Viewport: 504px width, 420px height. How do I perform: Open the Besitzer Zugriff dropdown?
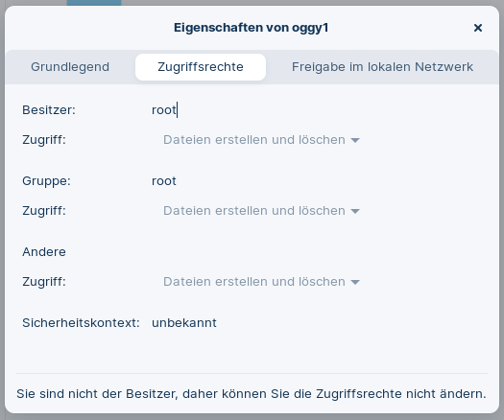tap(261, 140)
